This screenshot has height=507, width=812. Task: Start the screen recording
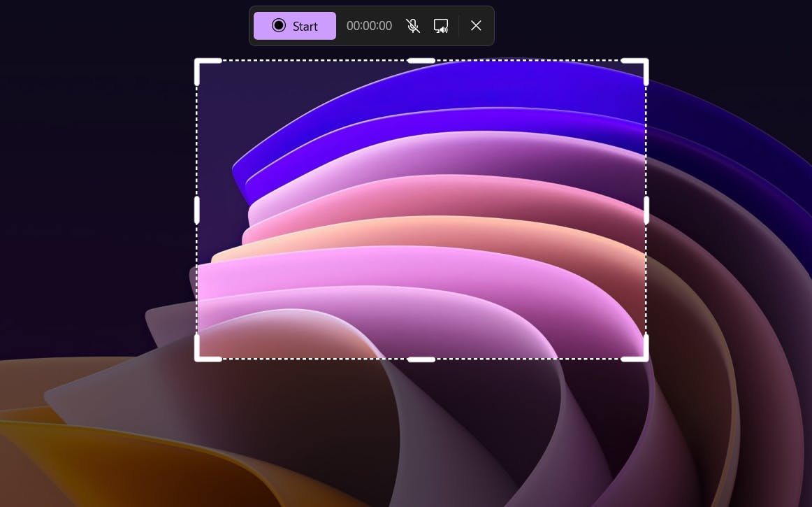tap(295, 26)
